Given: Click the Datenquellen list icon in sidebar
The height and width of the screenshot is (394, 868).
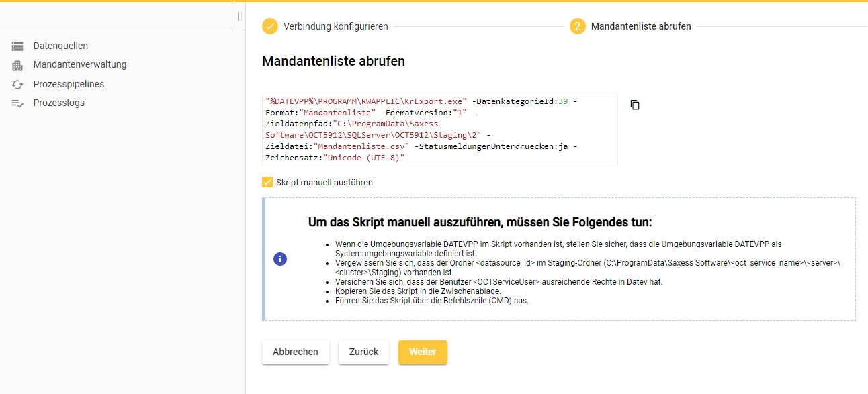Looking at the screenshot, I should pyautogui.click(x=17, y=46).
